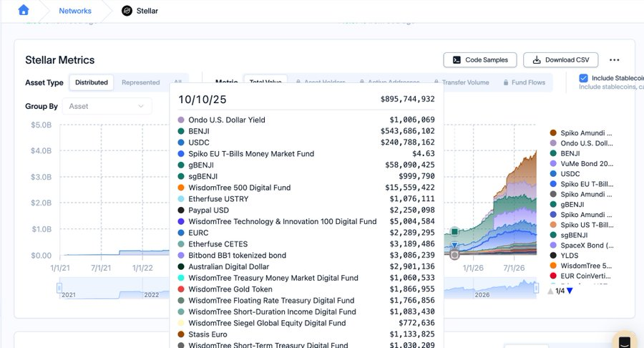Click the Stellar network logo icon
The image size is (644, 348).
pyautogui.click(x=127, y=11)
